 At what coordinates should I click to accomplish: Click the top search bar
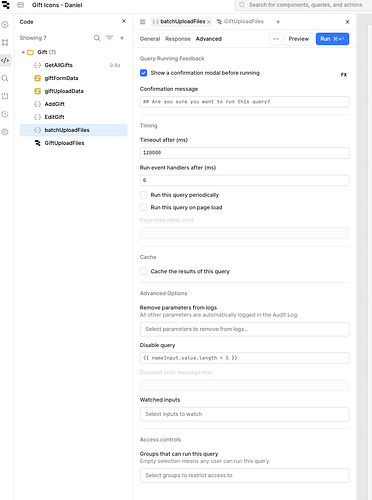pyautogui.click(x=303, y=5)
